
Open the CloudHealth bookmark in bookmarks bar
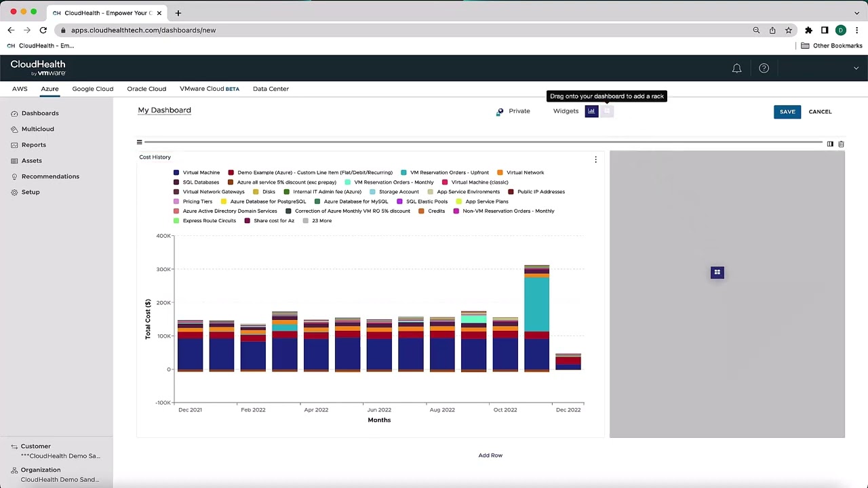pos(41,45)
